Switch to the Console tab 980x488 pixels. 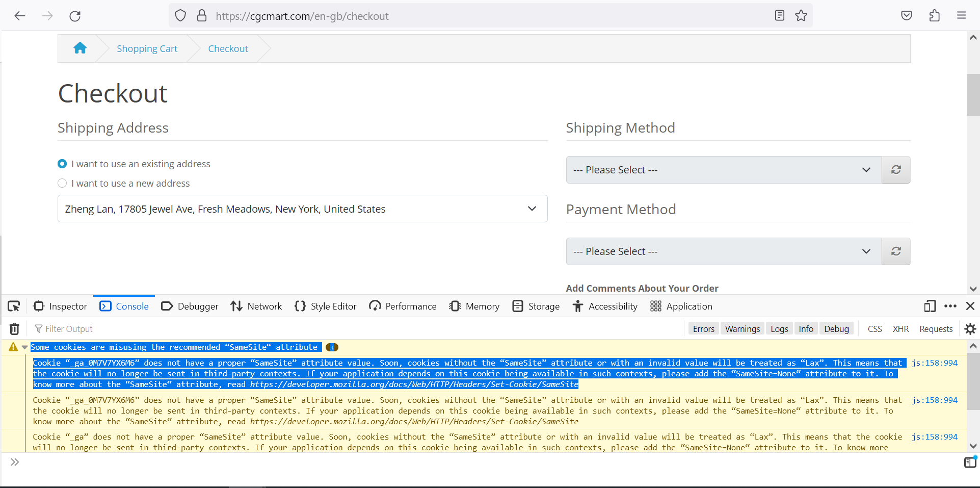pyautogui.click(x=124, y=306)
